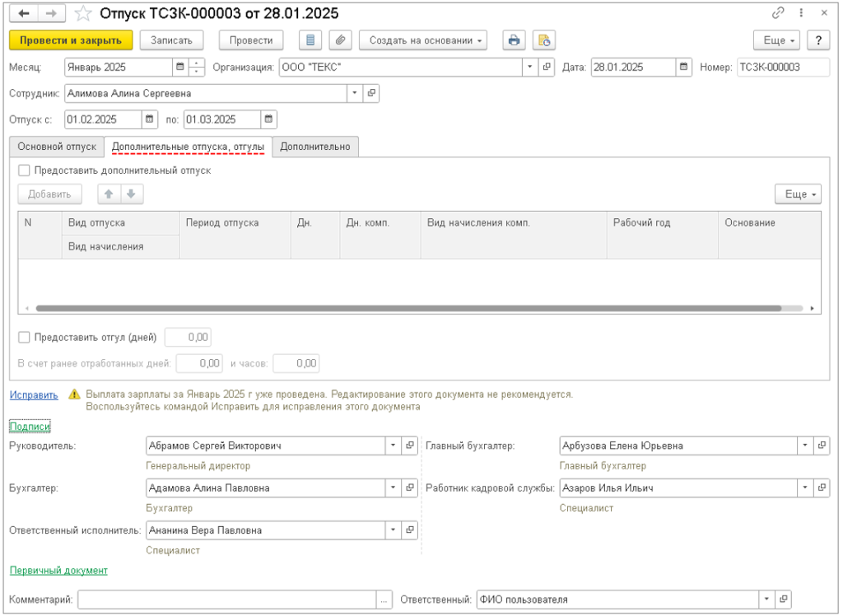Click the back navigation arrow
843x616 pixels.
24,14
